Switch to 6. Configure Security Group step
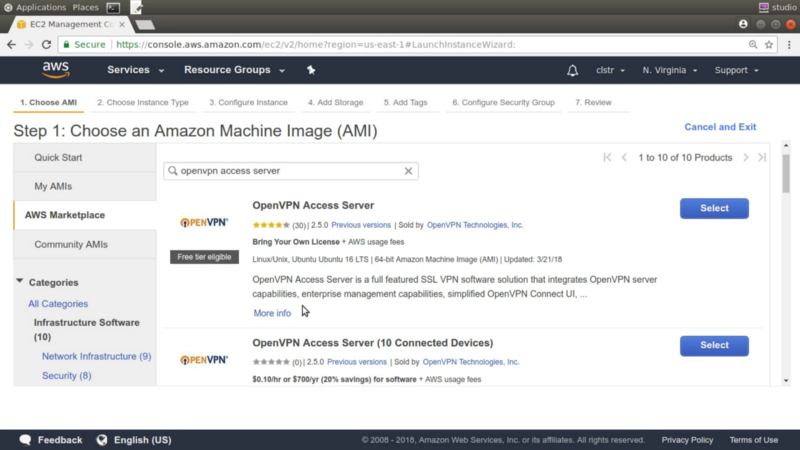Screen dimensions: 800x450 point(503,103)
